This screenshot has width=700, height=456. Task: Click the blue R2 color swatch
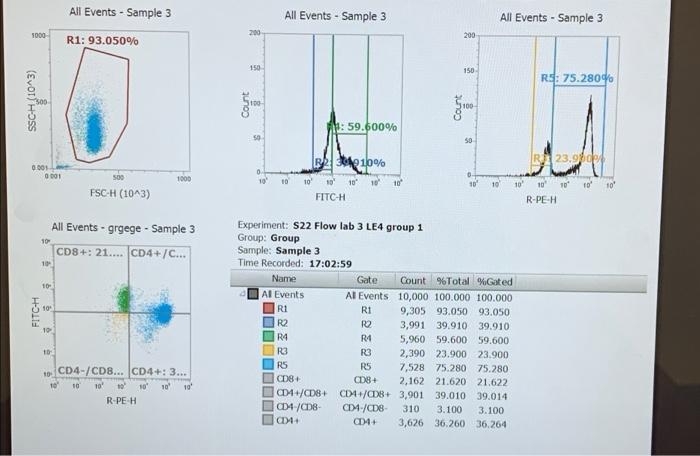pos(268,322)
